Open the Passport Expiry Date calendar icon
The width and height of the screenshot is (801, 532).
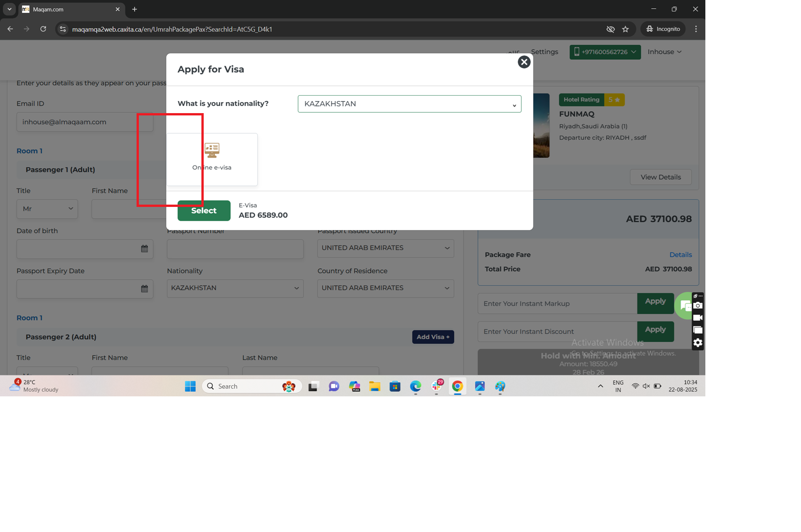coord(144,289)
